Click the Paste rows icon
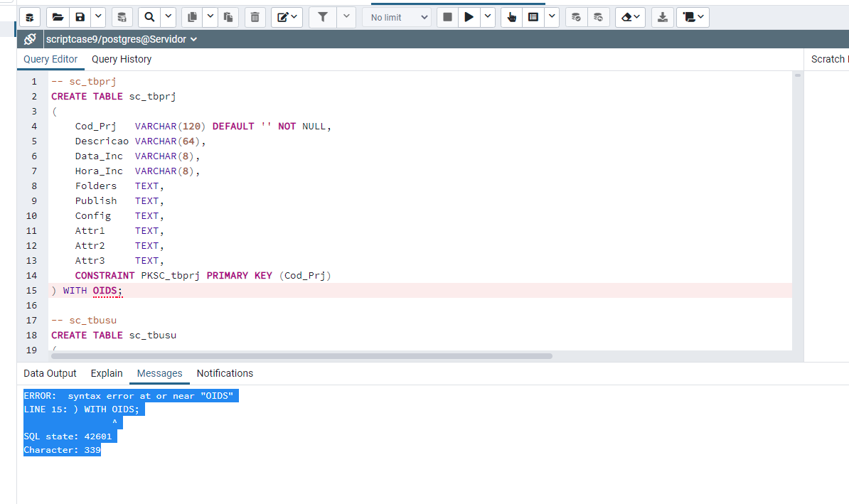 coord(228,17)
